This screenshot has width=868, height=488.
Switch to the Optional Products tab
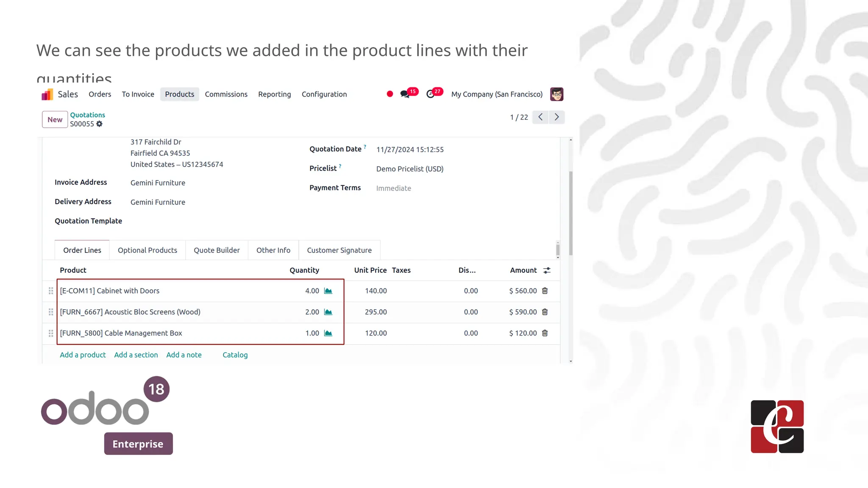(x=147, y=250)
